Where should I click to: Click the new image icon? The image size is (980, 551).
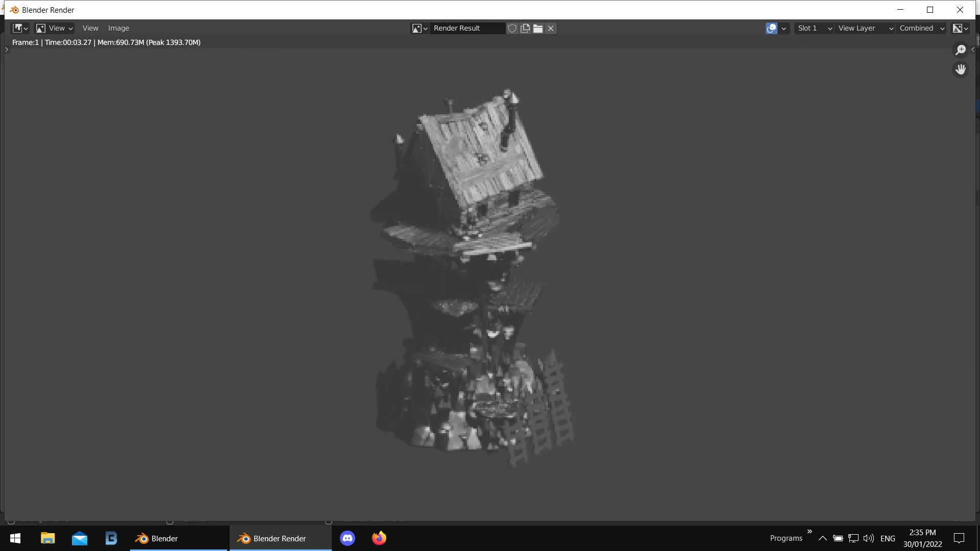(525, 28)
